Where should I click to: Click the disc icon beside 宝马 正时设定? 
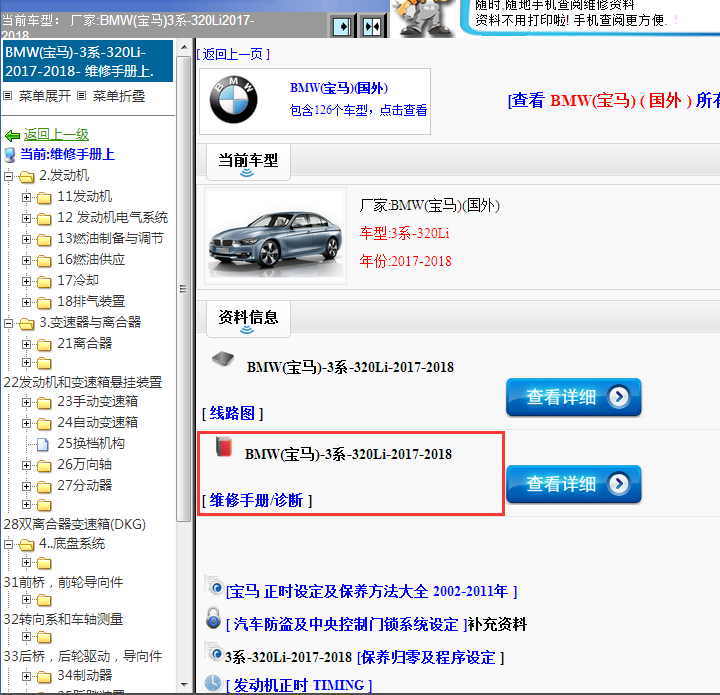click(x=214, y=585)
